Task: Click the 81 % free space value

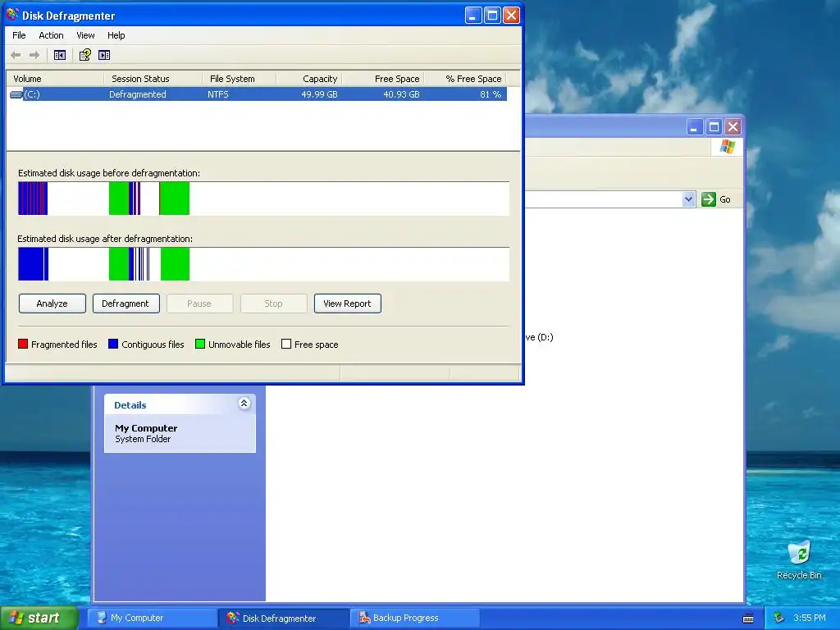Action: [x=491, y=94]
